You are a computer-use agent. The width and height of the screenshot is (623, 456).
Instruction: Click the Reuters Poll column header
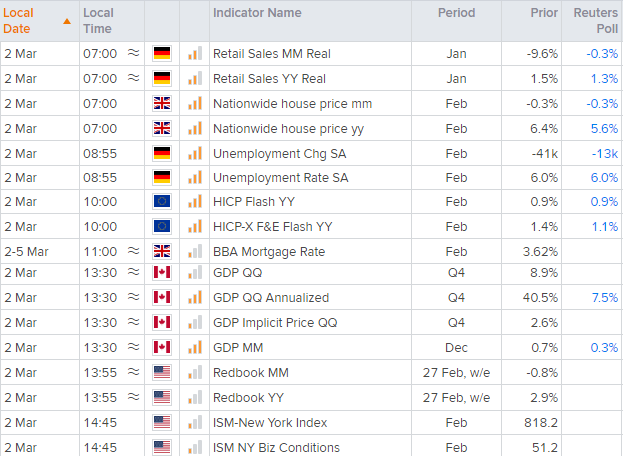point(596,20)
